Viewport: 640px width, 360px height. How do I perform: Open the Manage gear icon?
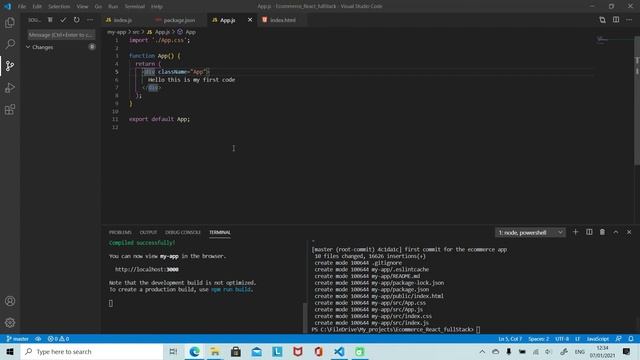point(10,322)
